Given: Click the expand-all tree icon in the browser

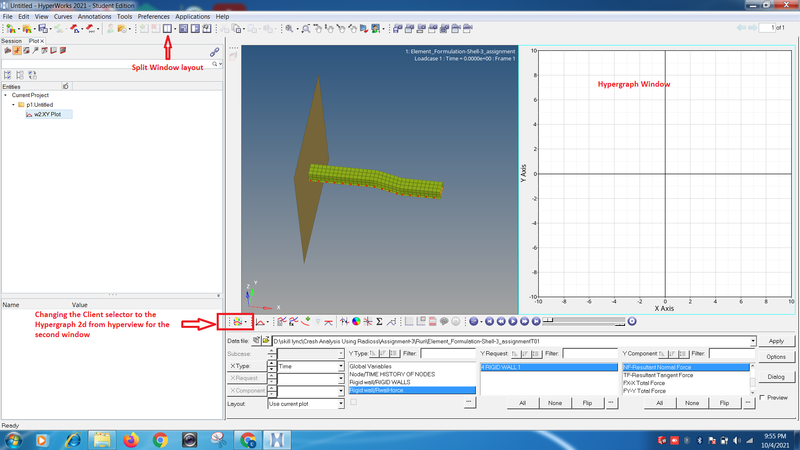Looking at the screenshot, I should click(x=8, y=75).
